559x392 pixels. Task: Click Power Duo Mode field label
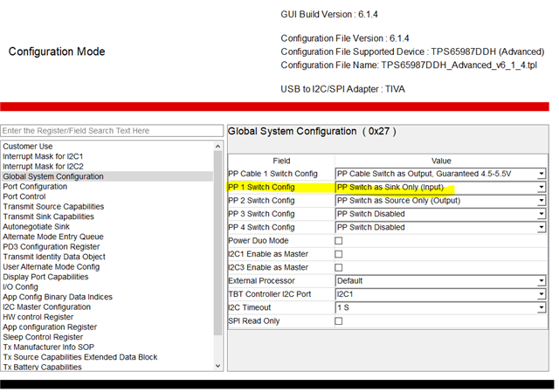[259, 241]
